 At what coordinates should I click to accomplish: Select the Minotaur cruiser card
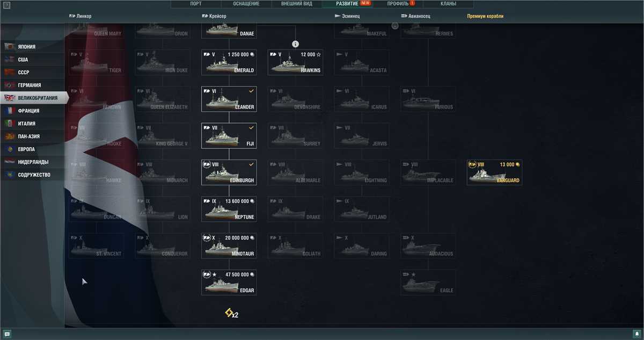(229, 245)
